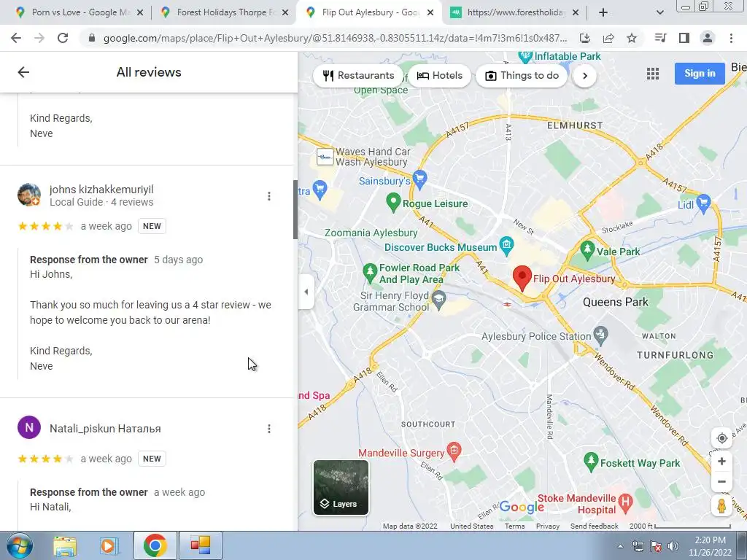Viewport: 747px width, 560px height.
Task: Click the Flip Out Aylesbury red pin
Action: point(522,278)
